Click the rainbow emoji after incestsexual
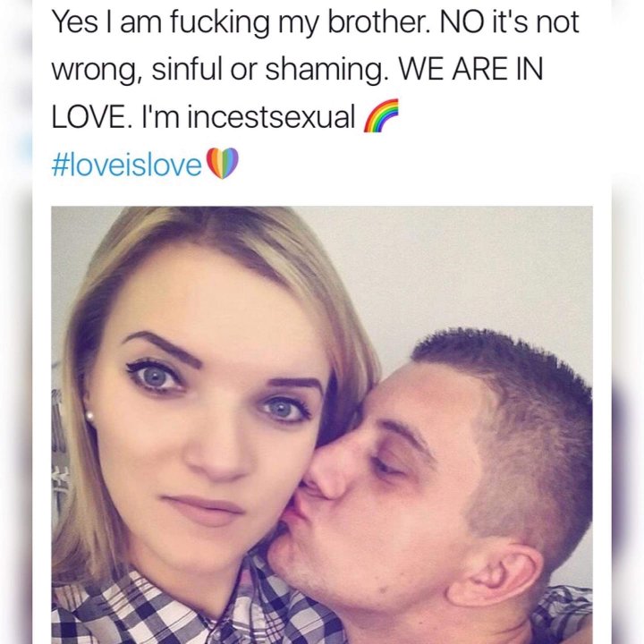Viewport: 644px width, 644px height. coord(381,115)
